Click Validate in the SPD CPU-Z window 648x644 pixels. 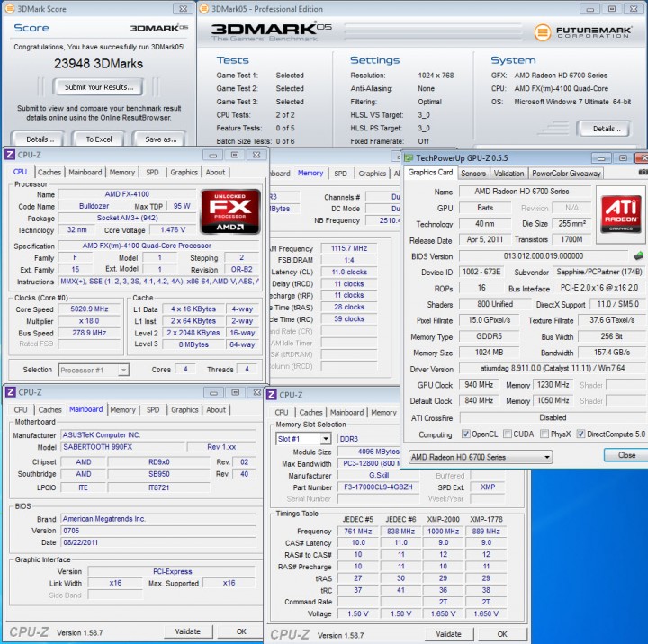(448, 634)
